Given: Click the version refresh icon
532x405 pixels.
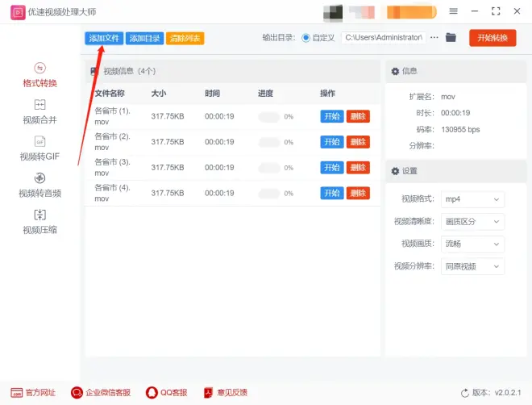Looking at the screenshot, I should coord(465,393).
